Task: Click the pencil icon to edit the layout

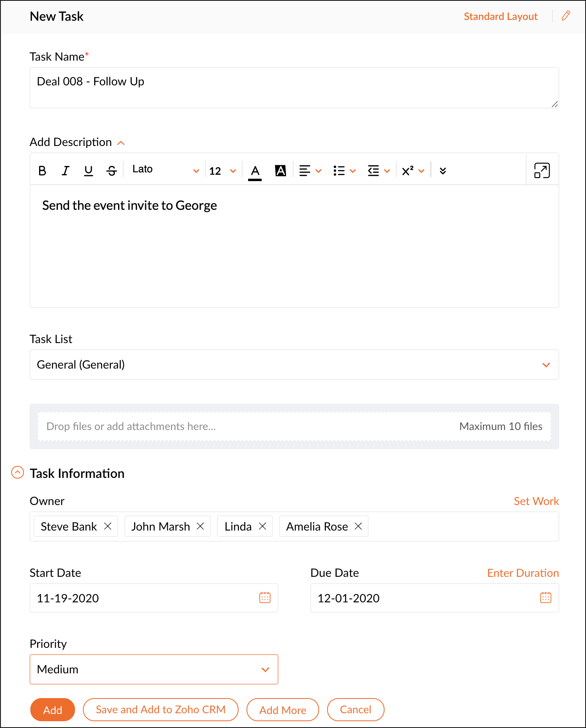Action: 566,16
